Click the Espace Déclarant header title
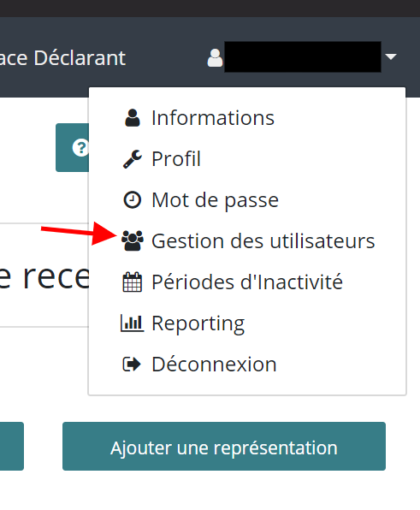 click(62, 58)
